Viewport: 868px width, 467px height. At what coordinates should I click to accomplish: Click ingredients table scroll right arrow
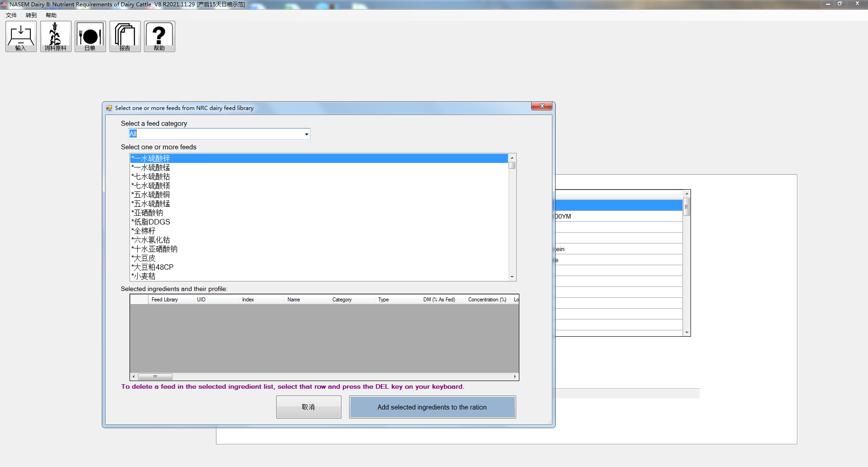pyautogui.click(x=515, y=376)
